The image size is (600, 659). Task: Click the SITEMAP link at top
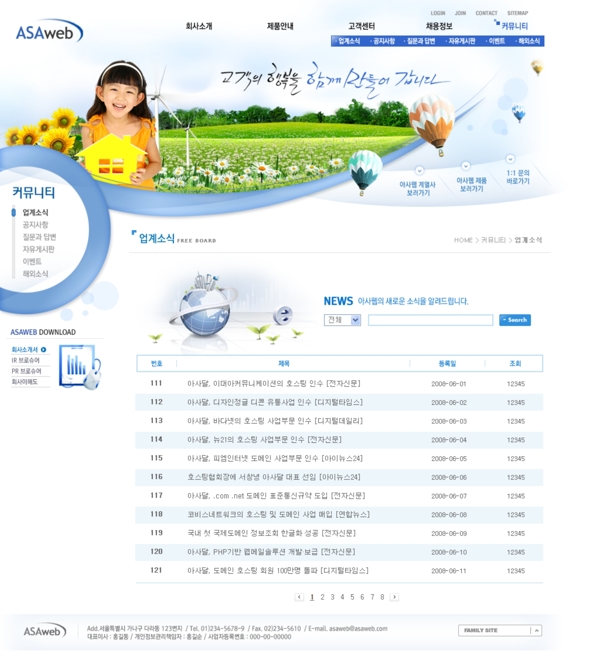click(518, 13)
